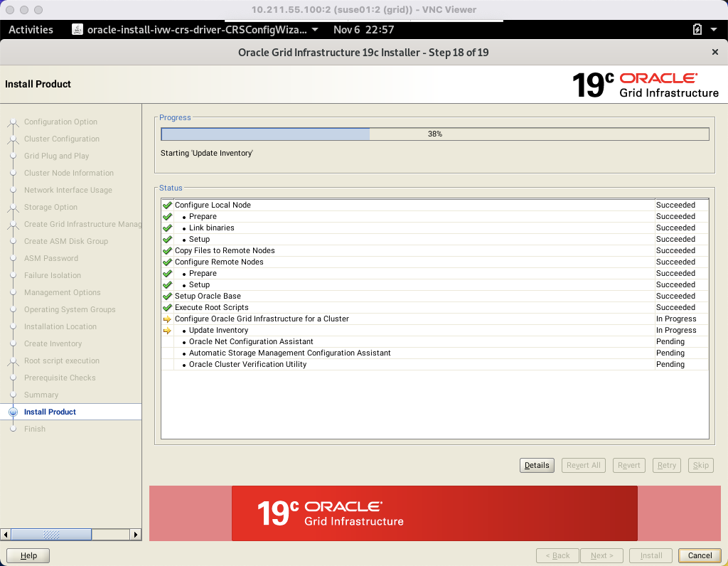
Task: Click the Java app icon in top bar
Action: click(77, 29)
